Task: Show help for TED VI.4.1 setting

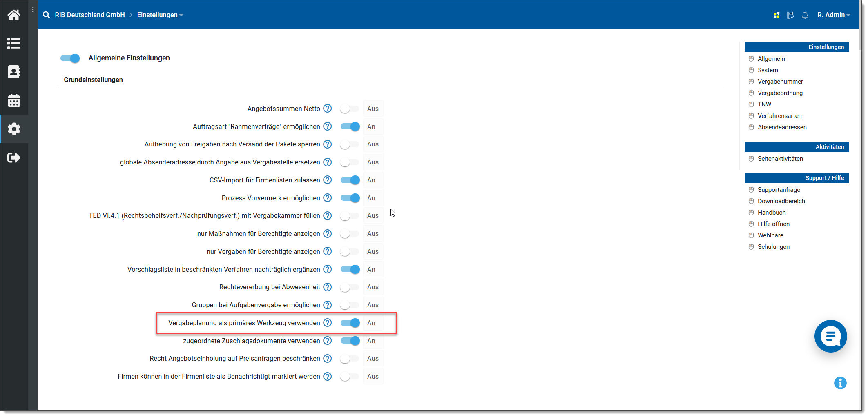Action: [x=328, y=215]
